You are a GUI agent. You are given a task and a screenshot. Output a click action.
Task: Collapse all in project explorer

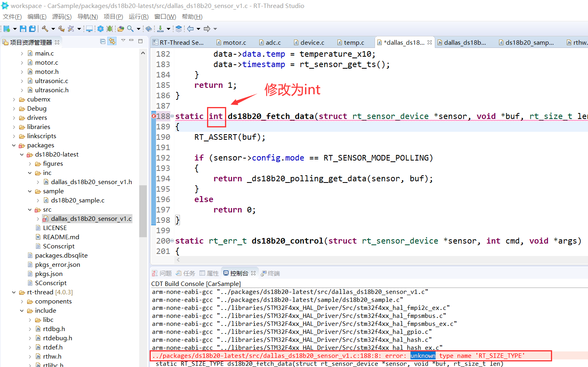(x=103, y=42)
